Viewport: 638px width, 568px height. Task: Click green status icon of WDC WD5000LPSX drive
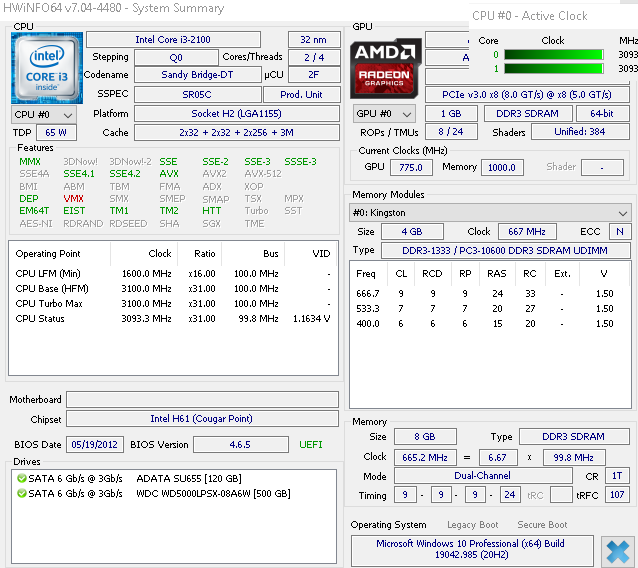22,493
